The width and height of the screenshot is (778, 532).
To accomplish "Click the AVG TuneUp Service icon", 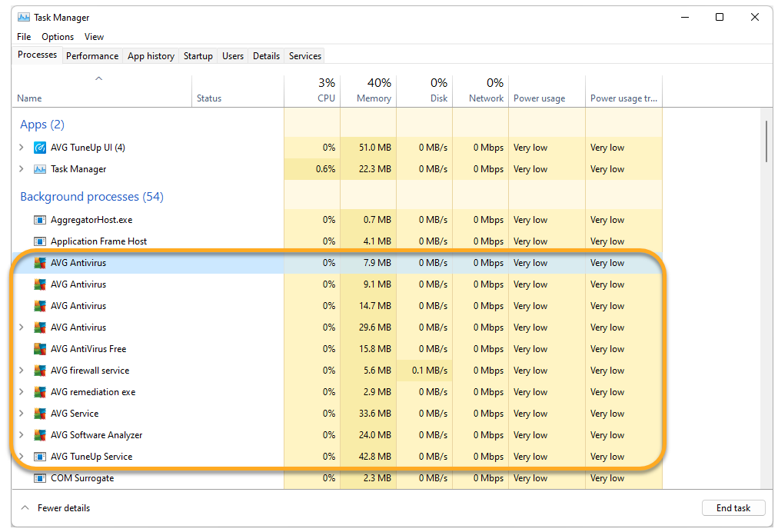I will 40,457.
